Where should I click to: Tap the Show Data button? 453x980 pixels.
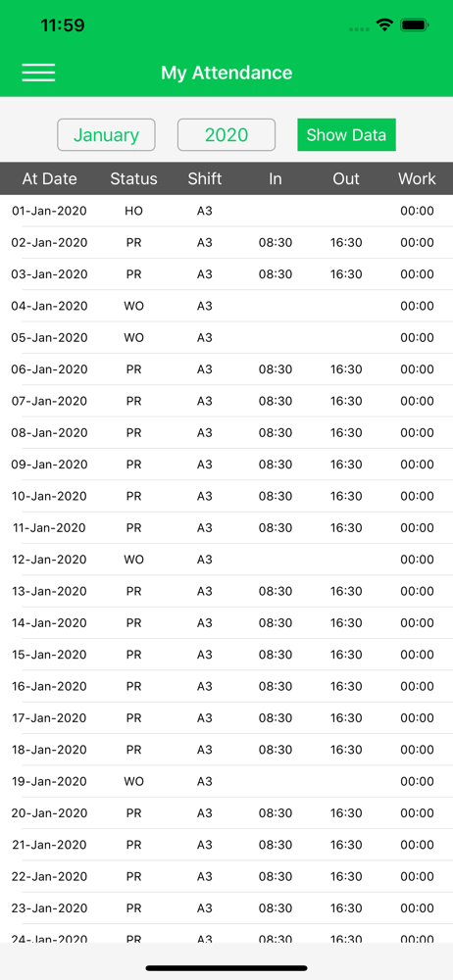[x=347, y=135]
